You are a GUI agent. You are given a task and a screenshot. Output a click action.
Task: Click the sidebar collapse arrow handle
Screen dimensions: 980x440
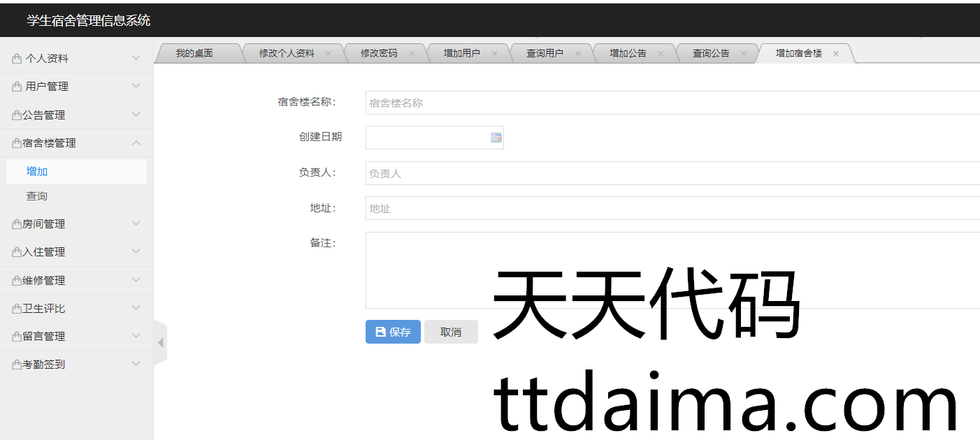tap(160, 342)
